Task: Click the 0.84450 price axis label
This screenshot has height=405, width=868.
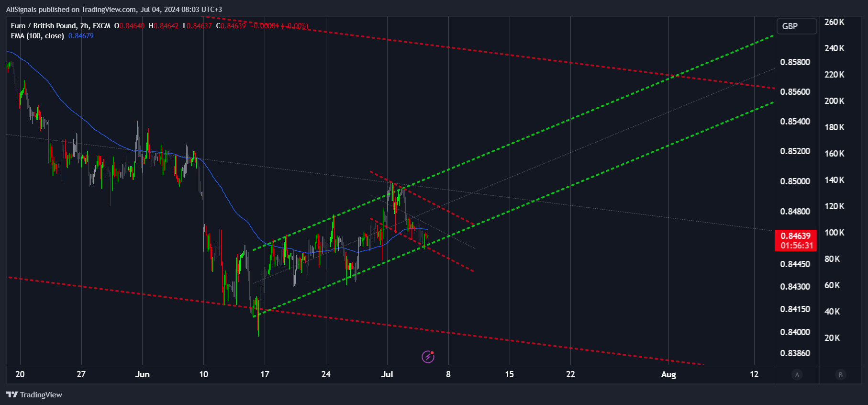Action: pyautogui.click(x=795, y=264)
